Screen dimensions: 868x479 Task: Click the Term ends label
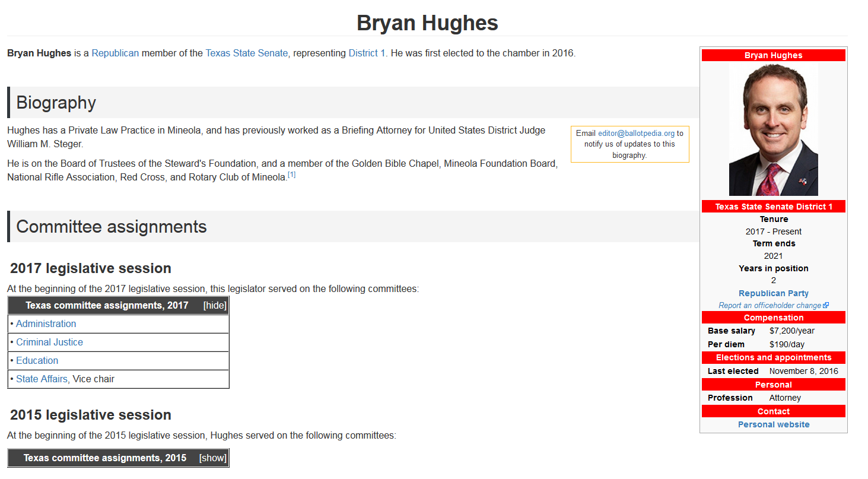(x=773, y=243)
